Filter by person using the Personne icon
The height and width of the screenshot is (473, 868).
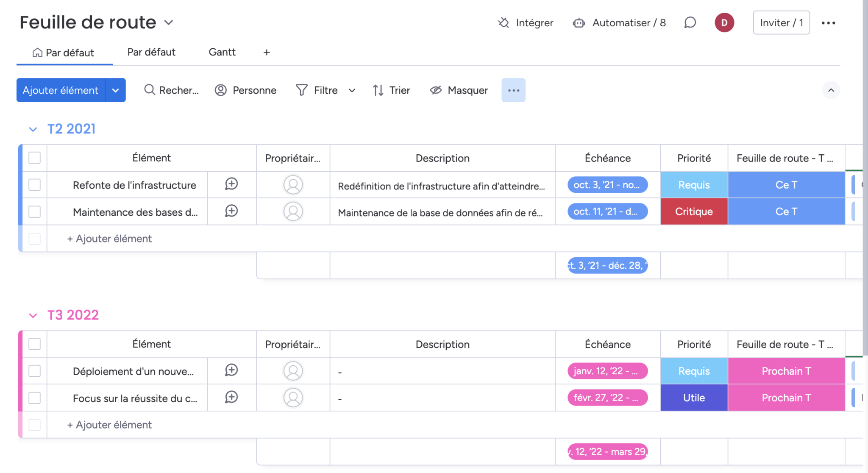pos(220,90)
